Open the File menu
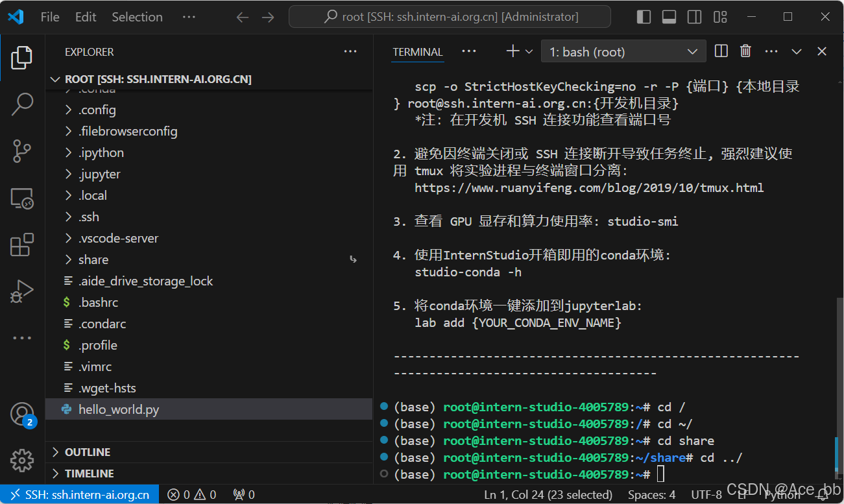Screen dimensions: 844x504 (x=50, y=18)
